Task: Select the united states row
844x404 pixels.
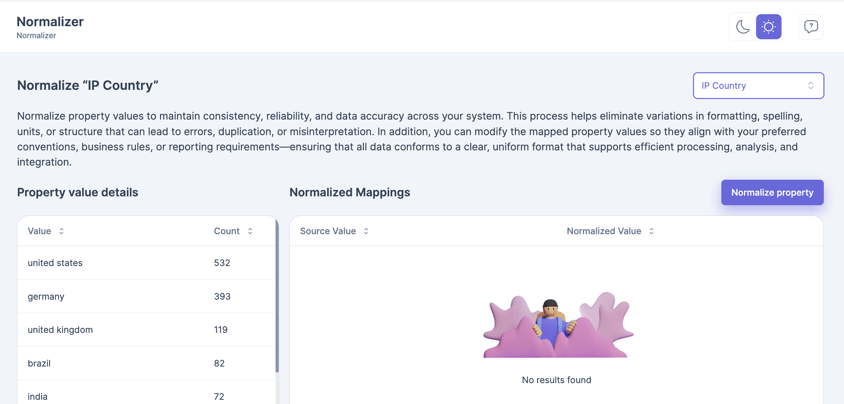Action: (x=146, y=263)
